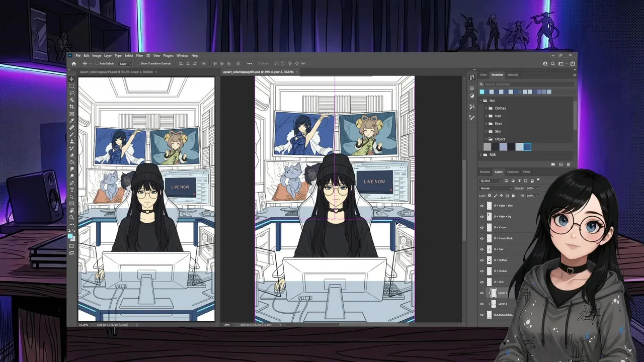Open the collapsed History panel icon
The height and width of the screenshot is (362, 644).
(472, 77)
